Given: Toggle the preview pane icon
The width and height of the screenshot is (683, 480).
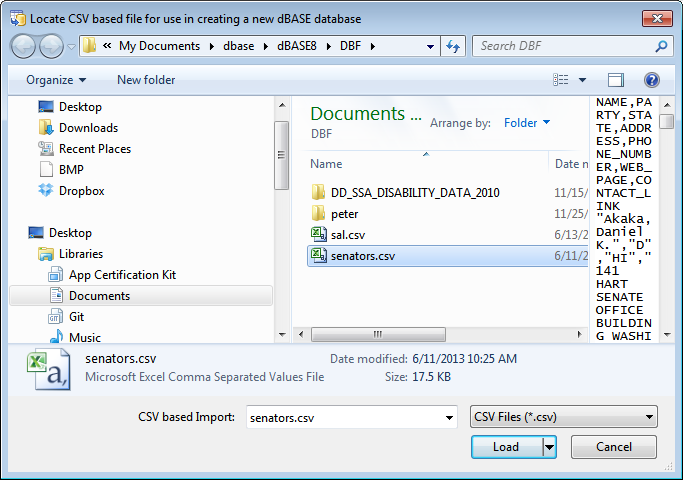Looking at the screenshot, I should click(615, 80).
